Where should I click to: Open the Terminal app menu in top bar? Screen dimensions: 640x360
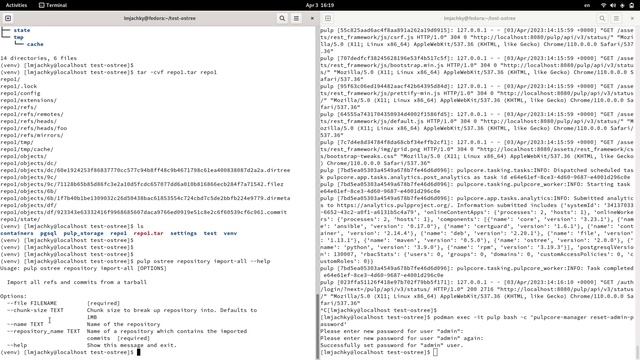coord(53,5)
